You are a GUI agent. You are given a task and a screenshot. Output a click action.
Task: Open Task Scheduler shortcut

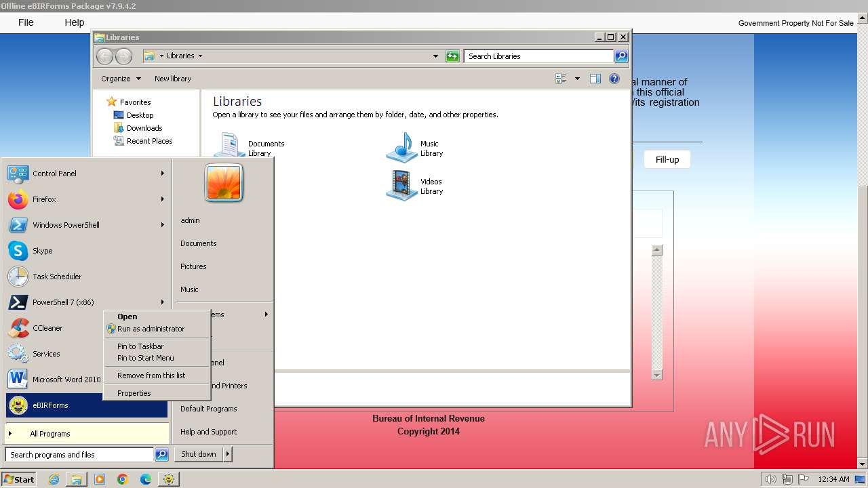click(87, 277)
